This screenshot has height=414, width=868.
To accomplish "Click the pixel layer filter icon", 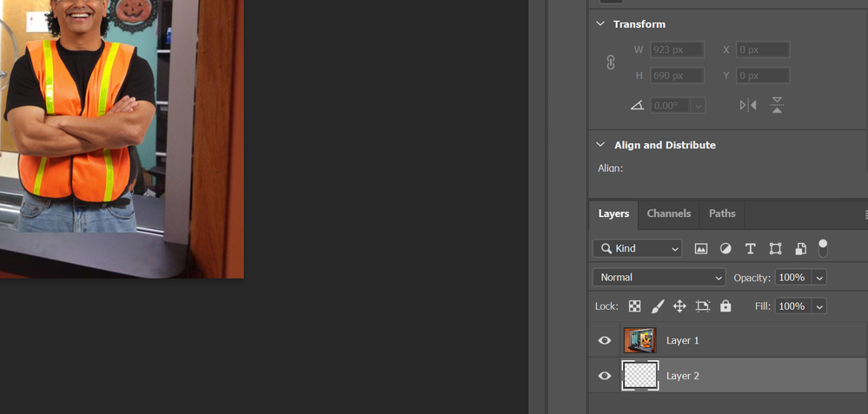I will pos(701,249).
